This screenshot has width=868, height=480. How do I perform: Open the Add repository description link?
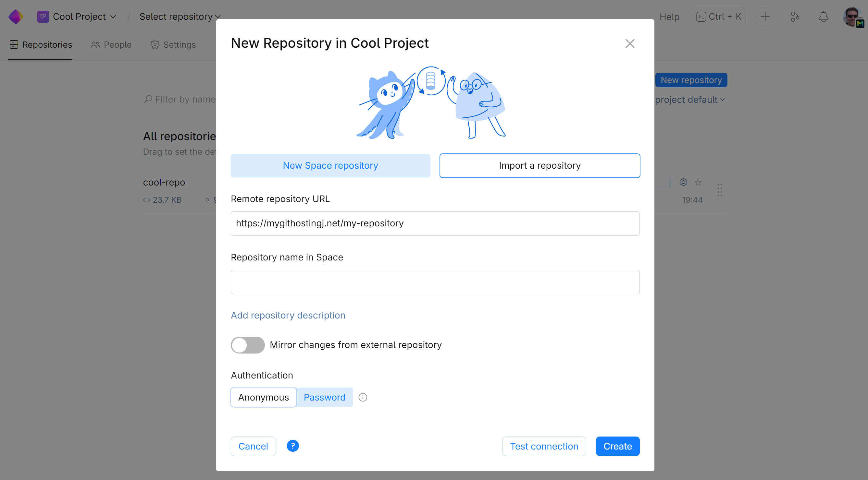point(288,315)
